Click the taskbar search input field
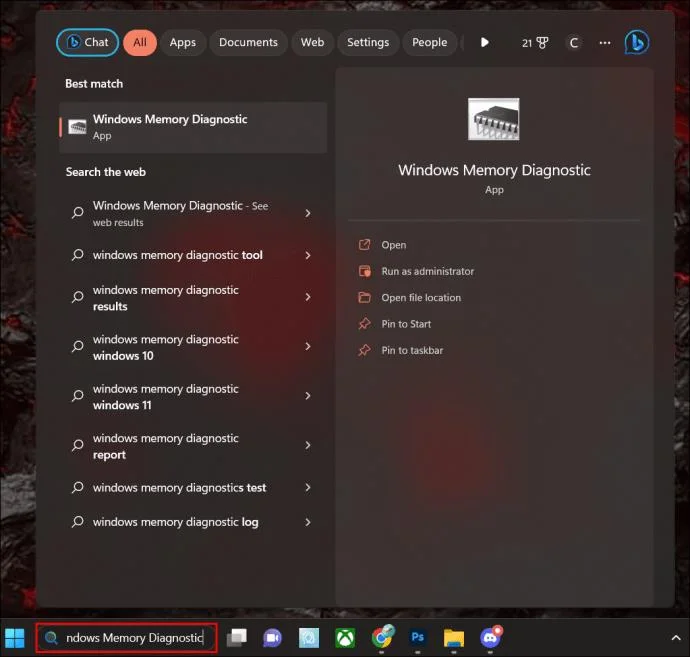The width and height of the screenshot is (690, 657). 127,637
